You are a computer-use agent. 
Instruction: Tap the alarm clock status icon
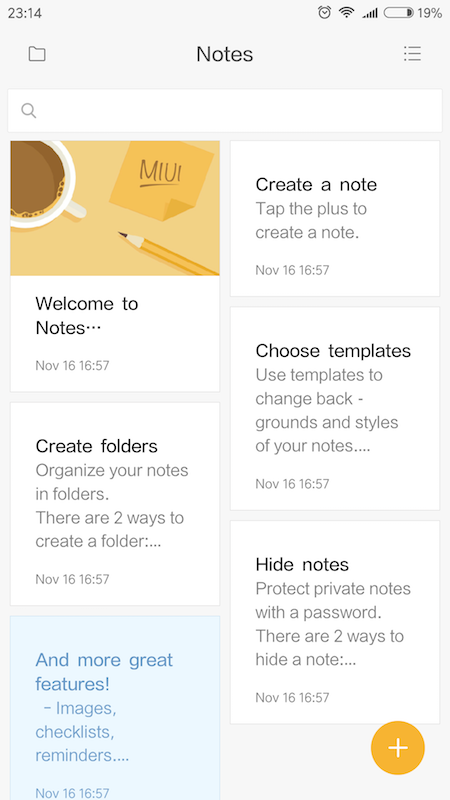324,13
